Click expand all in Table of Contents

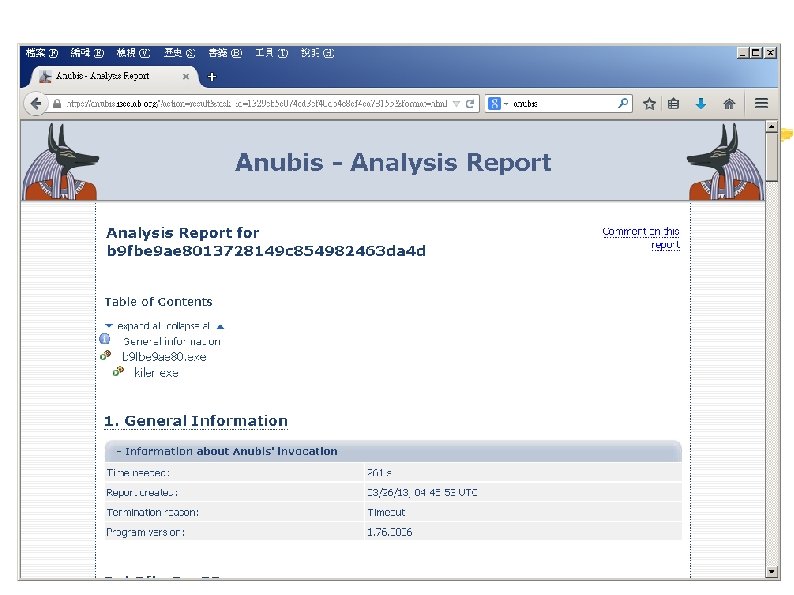(x=139, y=326)
